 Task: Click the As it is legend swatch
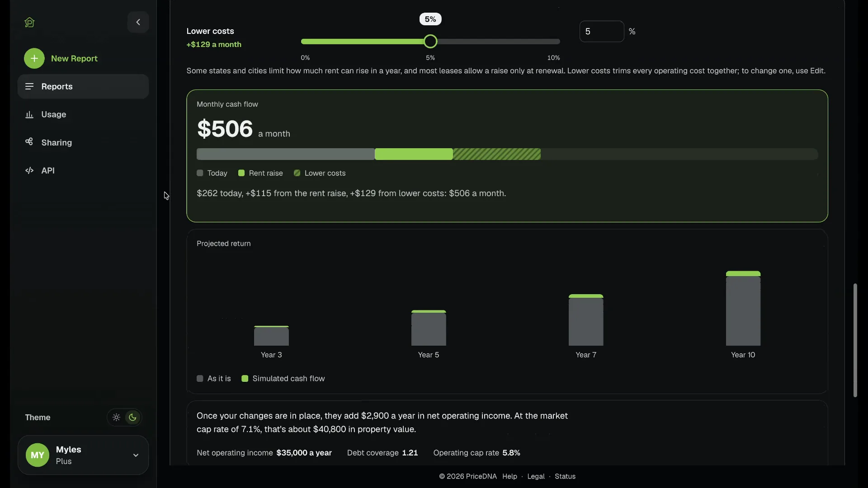200,379
